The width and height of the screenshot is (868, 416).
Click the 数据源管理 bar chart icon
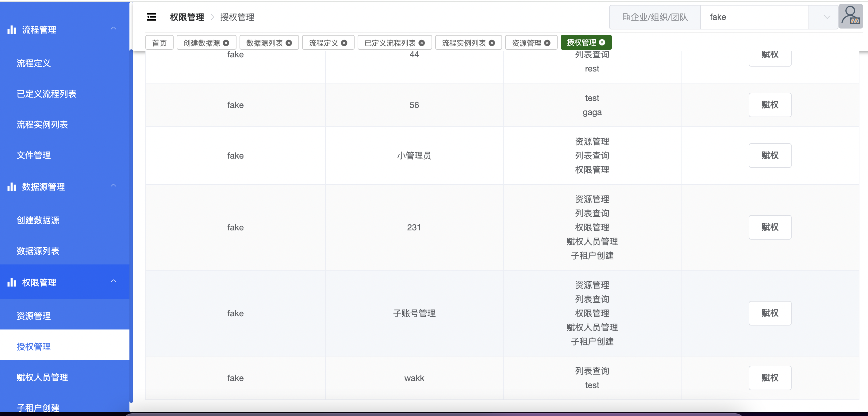(12, 187)
